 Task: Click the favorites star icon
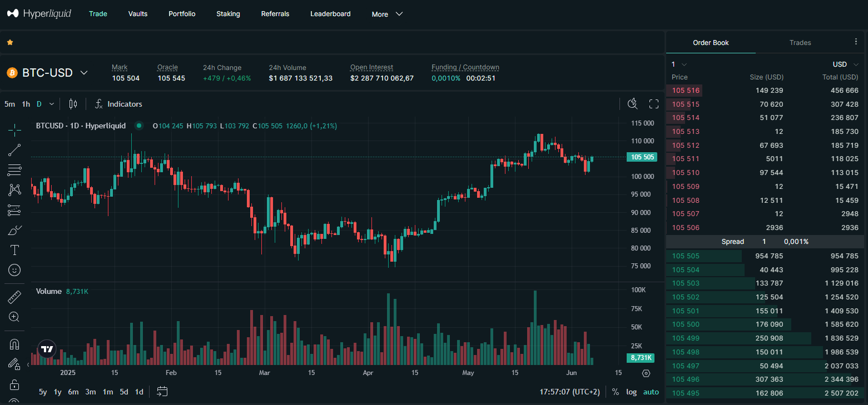pyautogui.click(x=10, y=42)
